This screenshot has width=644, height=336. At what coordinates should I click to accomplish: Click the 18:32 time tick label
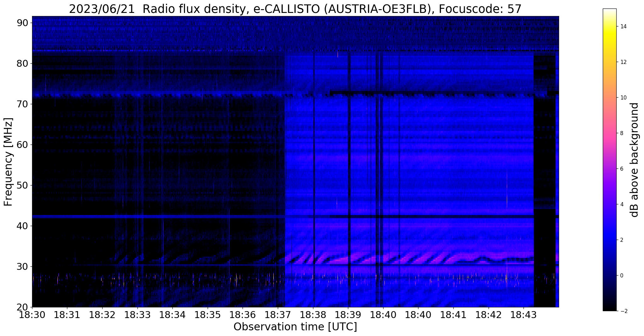tap(102, 315)
